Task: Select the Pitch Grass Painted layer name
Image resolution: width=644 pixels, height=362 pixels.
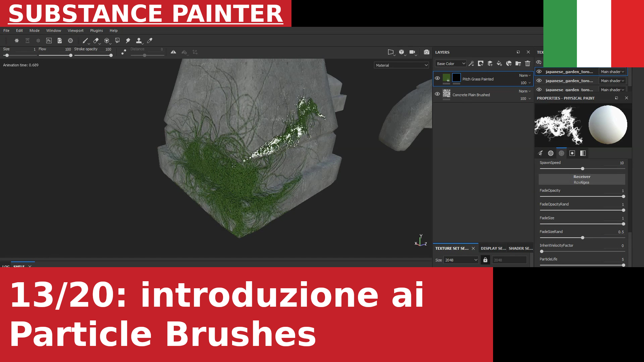Action: tap(478, 79)
